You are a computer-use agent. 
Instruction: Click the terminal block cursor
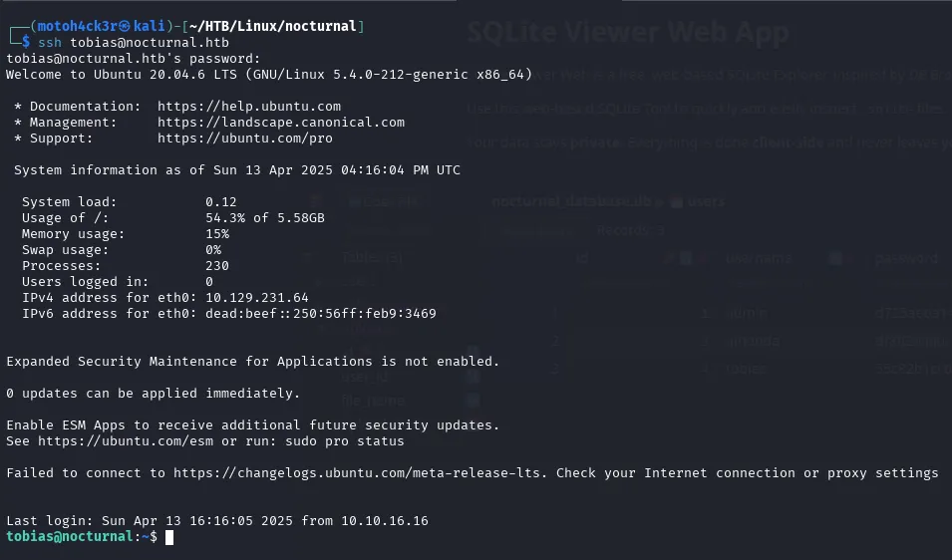(x=169, y=537)
